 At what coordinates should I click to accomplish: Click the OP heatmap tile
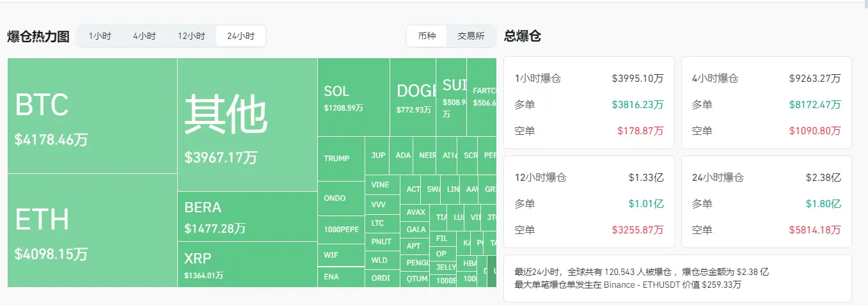coord(443,253)
